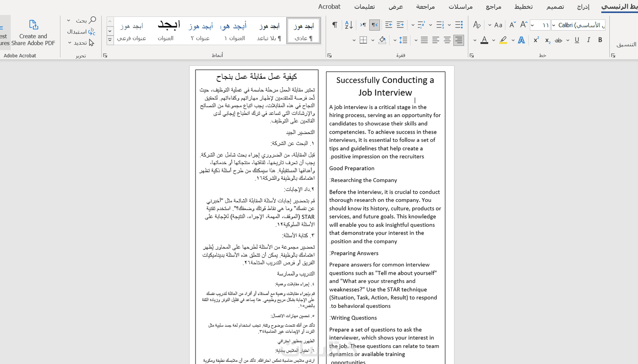
Task: Switch to the عرض (View) tab
Action: 396,7
